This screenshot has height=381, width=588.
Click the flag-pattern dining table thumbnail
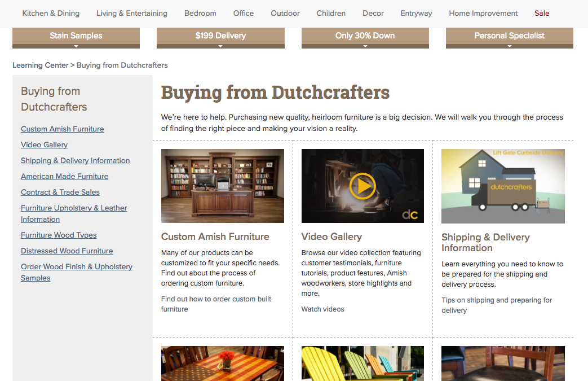point(223,364)
